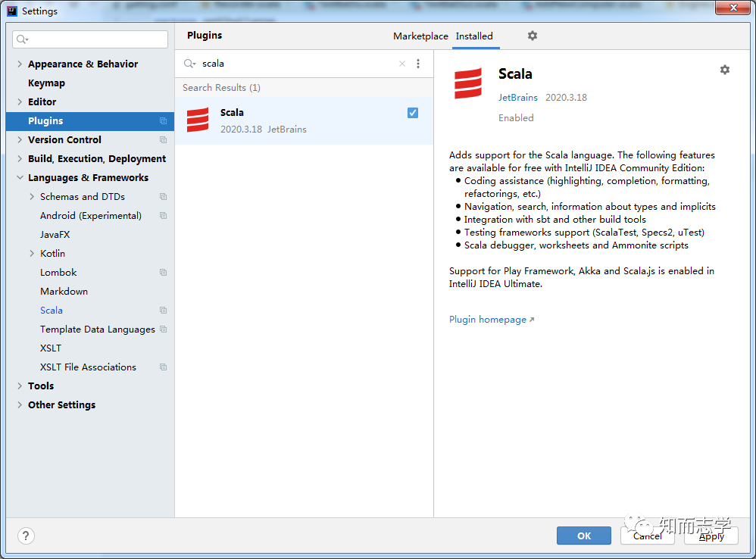Expand the Other Settings section
This screenshot has width=756, height=559.
tap(20, 404)
